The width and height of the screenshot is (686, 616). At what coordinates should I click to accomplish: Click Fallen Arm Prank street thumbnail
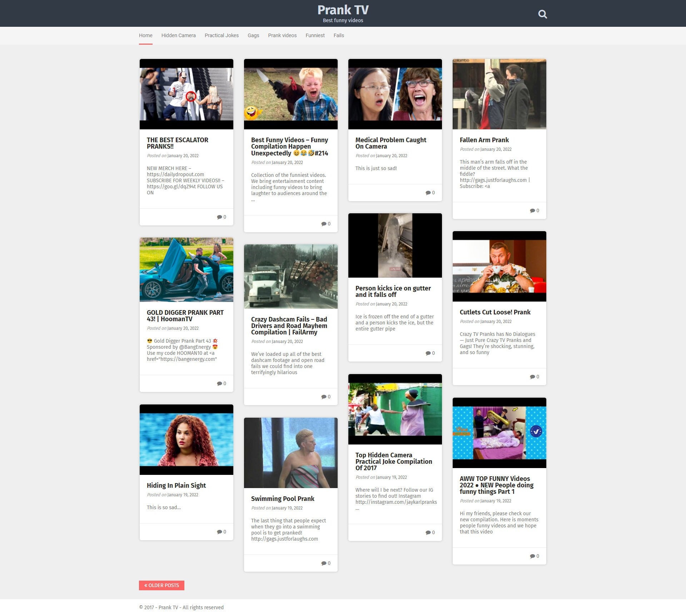coord(499,94)
